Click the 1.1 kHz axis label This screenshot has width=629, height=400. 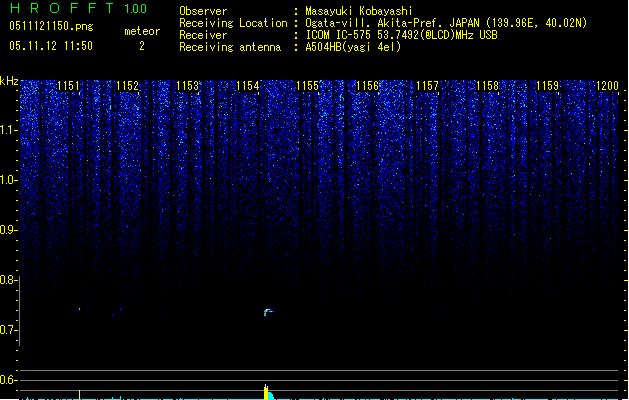(x=9, y=130)
